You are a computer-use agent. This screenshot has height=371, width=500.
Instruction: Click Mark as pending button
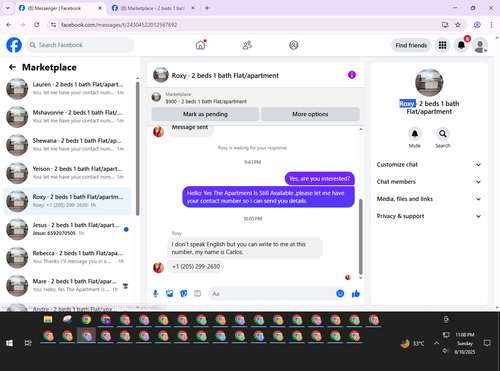click(205, 114)
